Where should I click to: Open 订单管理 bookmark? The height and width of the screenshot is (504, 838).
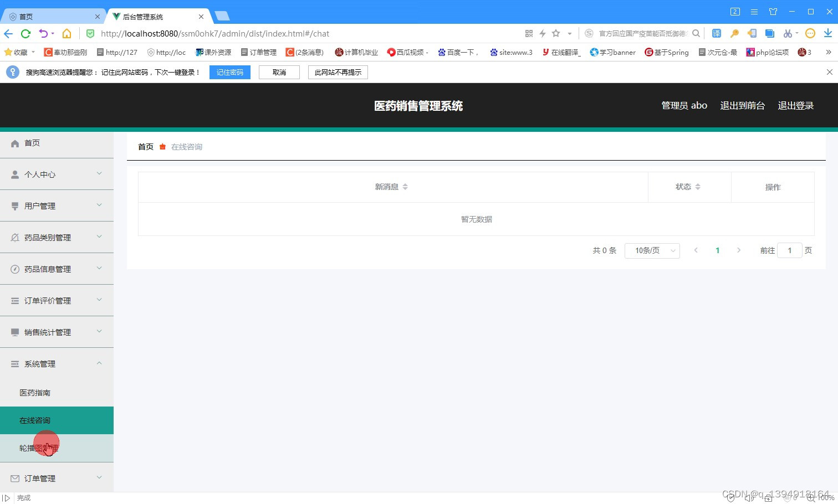pyautogui.click(x=259, y=52)
